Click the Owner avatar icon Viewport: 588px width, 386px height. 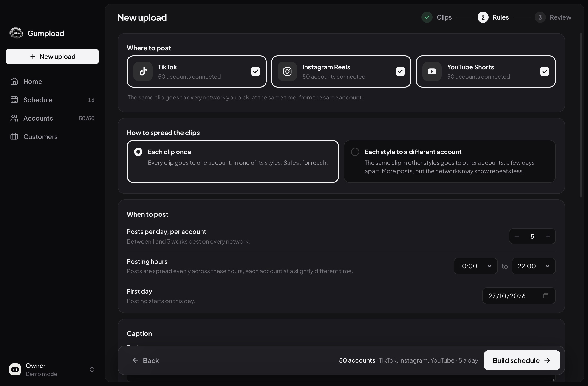point(15,369)
